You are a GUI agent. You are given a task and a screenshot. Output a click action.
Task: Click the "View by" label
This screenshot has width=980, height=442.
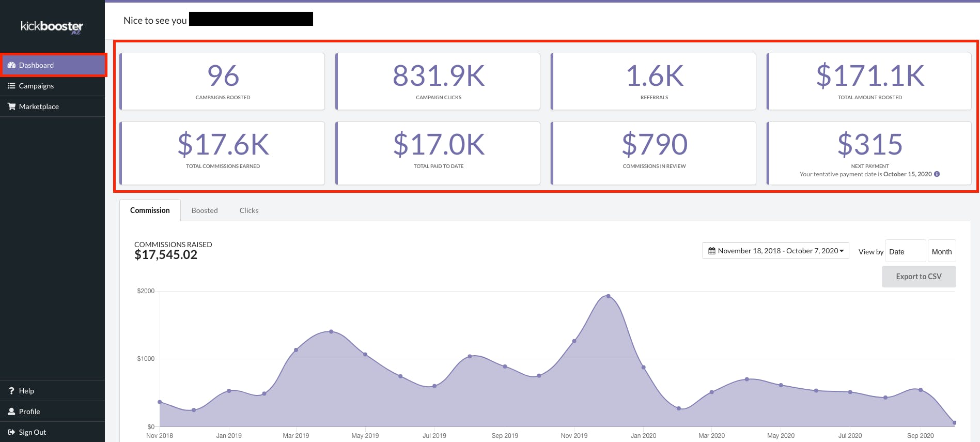(x=871, y=252)
